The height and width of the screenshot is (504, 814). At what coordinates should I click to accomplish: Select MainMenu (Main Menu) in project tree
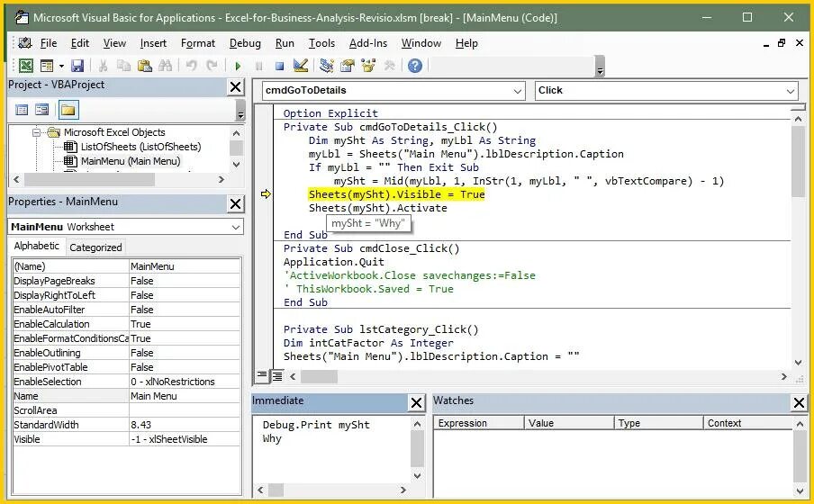coord(131,161)
